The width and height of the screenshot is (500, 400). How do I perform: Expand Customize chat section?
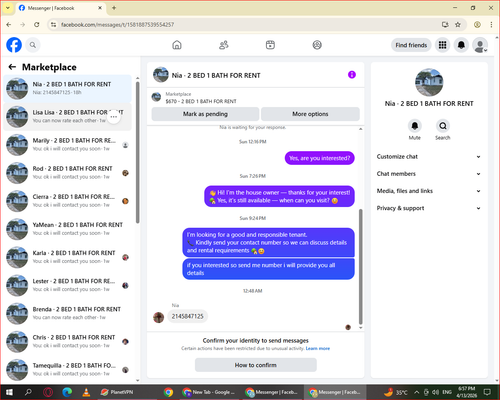[x=429, y=157]
